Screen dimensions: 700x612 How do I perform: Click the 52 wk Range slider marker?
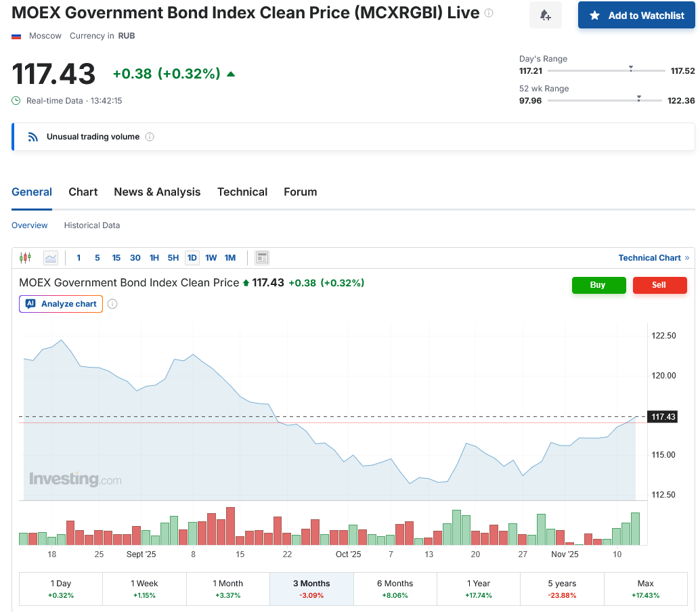[639, 98]
